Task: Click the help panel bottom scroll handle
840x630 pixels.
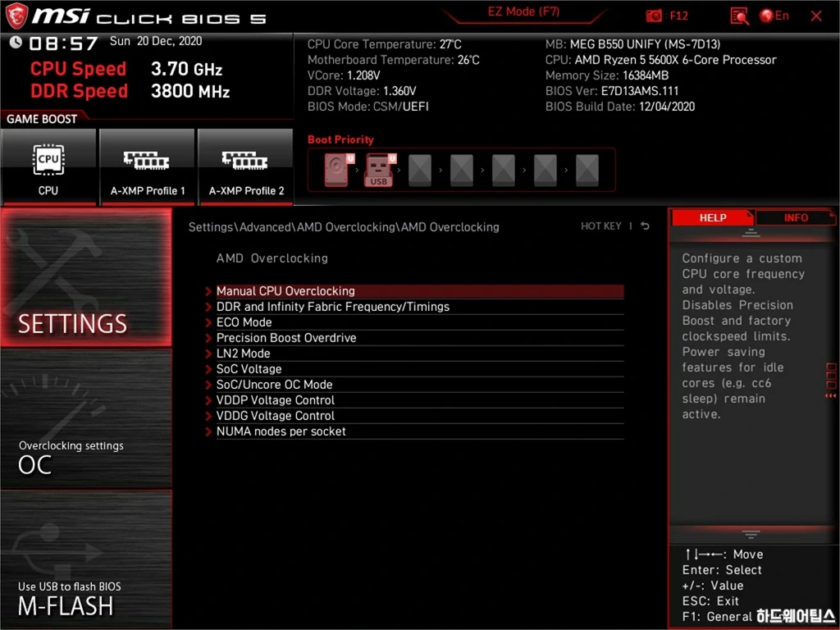Action: (751, 534)
